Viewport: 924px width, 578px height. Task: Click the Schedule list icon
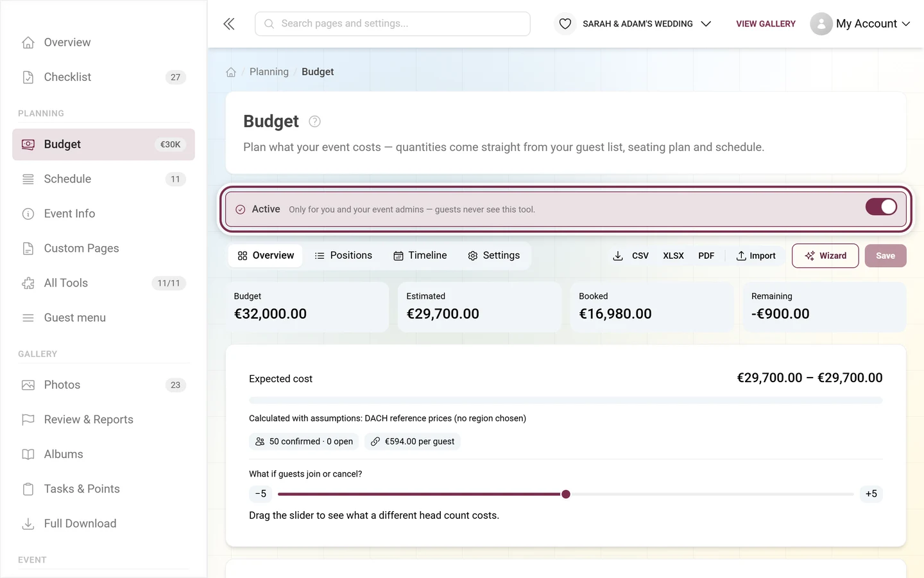[x=28, y=179]
